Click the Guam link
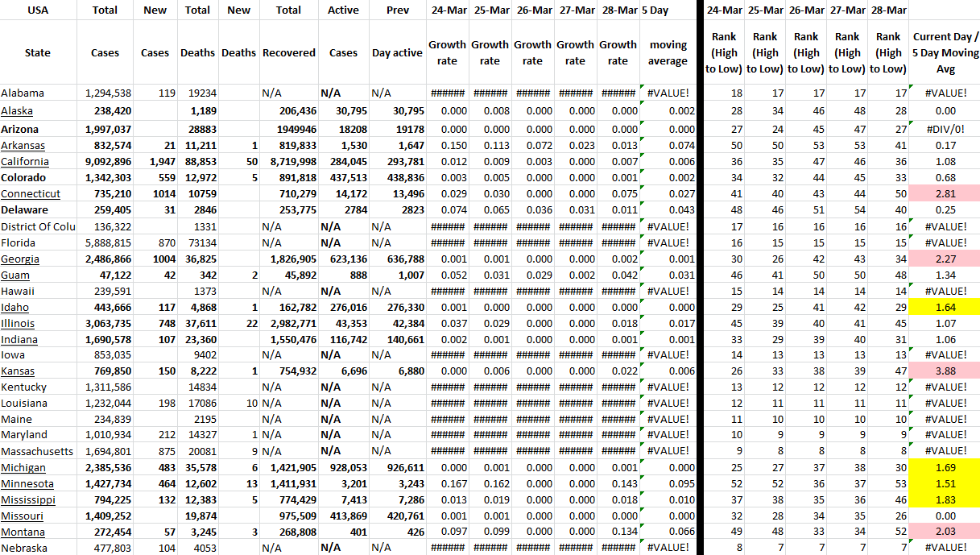Viewport: 980px width, 555px height. (15, 275)
